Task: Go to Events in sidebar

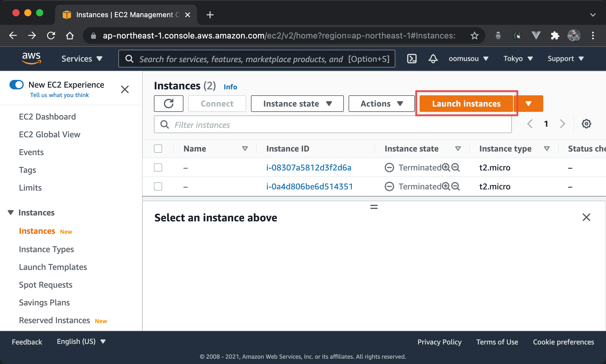Action: (31, 152)
